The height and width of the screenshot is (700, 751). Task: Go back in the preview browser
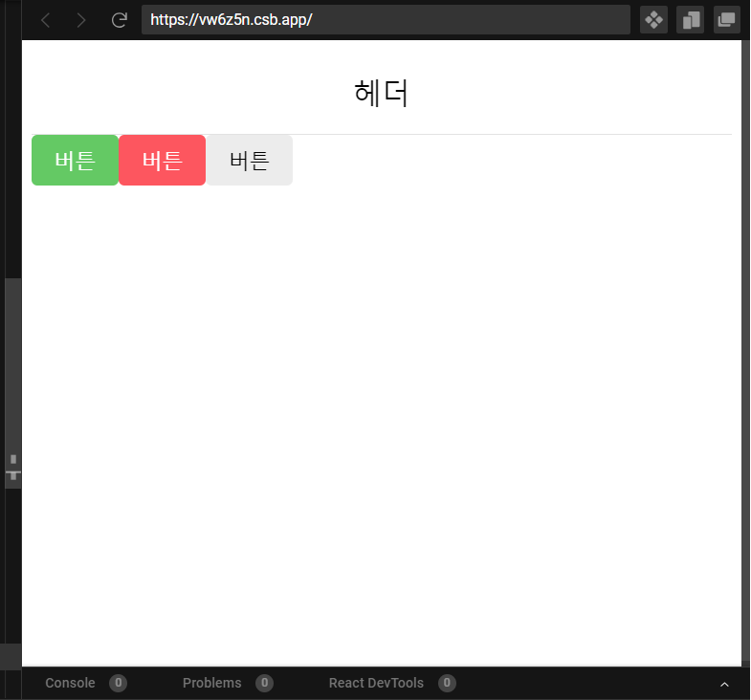(46, 20)
